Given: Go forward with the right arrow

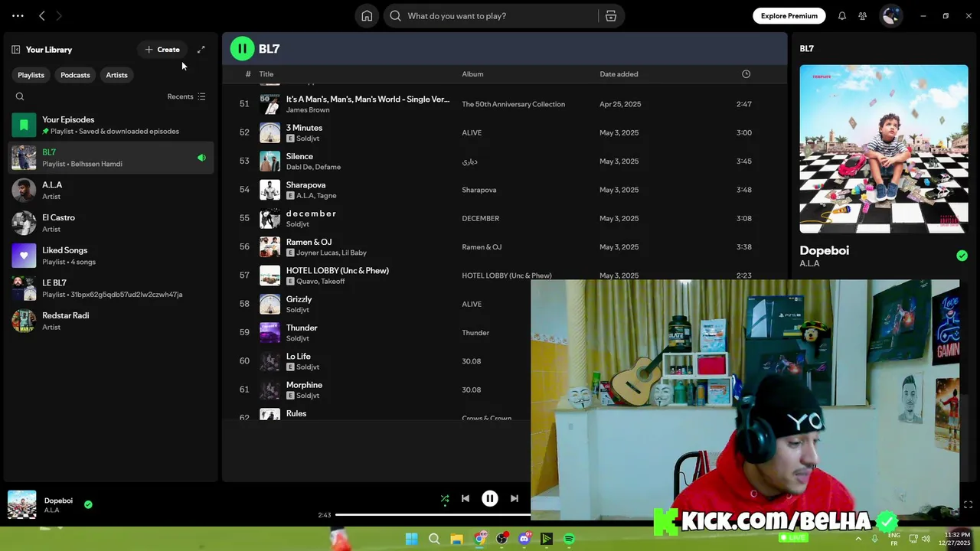Looking at the screenshot, I should click(x=59, y=16).
